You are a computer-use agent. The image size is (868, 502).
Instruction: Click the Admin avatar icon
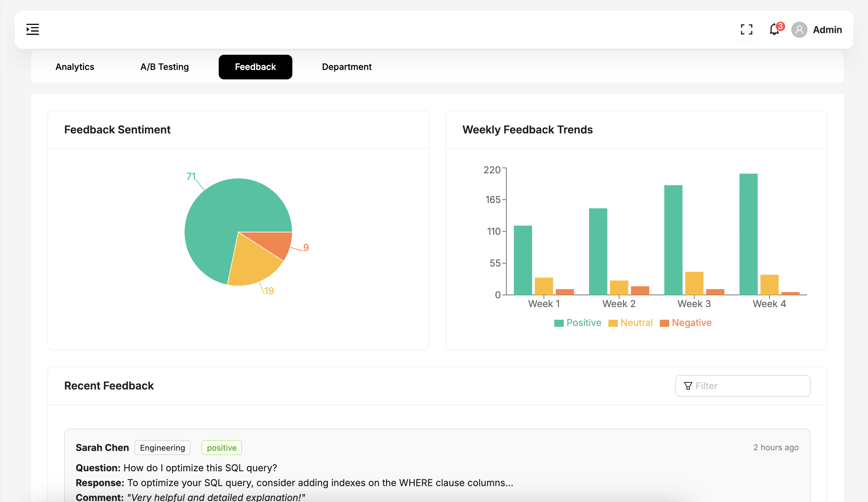[x=799, y=30]
